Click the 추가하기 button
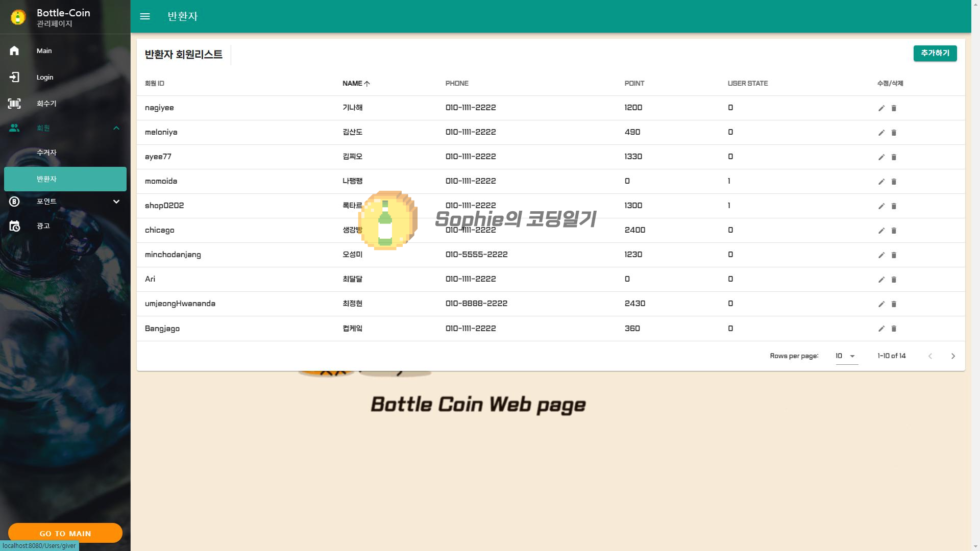The width and height of the screenshot is (980, 551). click(935, 53)
